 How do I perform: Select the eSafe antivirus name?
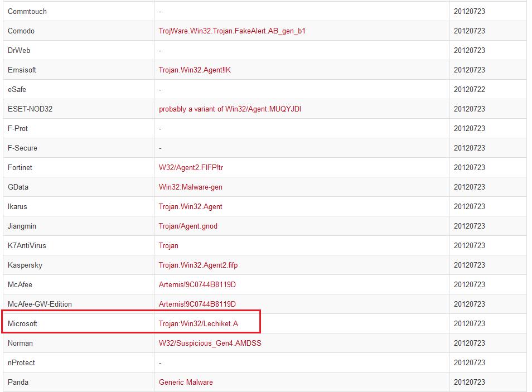[17, 90]
